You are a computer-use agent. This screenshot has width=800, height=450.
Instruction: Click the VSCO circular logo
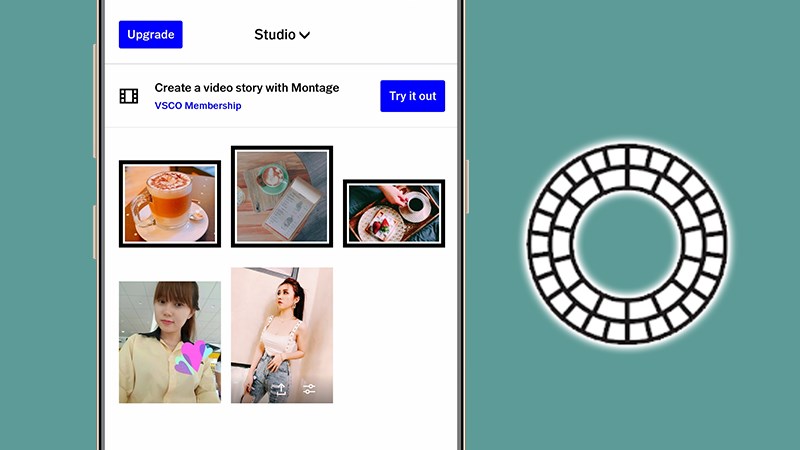tap(627, 244)
